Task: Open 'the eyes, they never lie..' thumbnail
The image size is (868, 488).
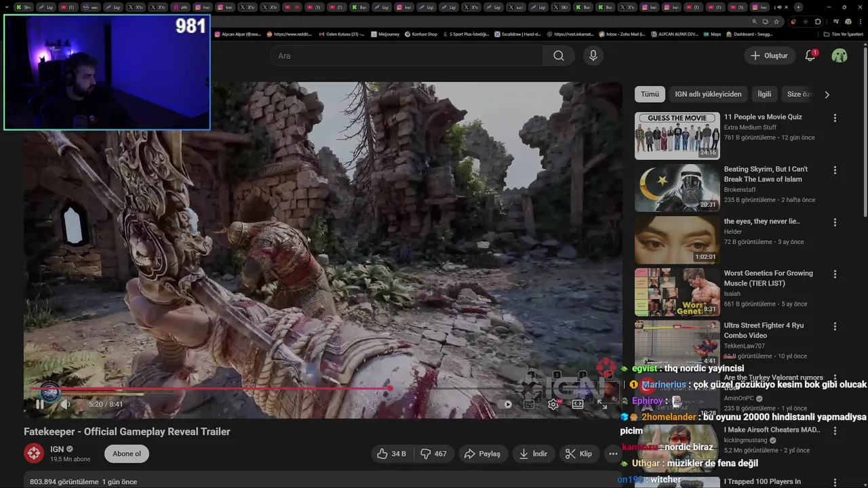Action: [677, 240]
